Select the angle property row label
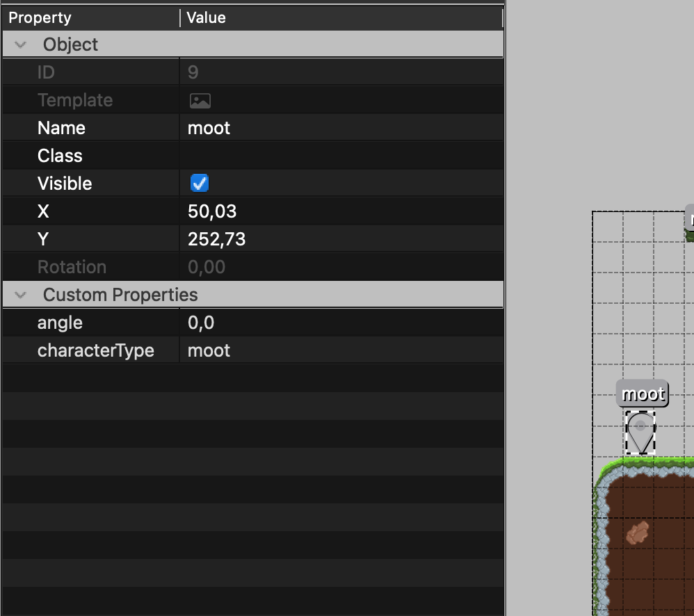This screenshot has height=616, width=694. [60, 323]
